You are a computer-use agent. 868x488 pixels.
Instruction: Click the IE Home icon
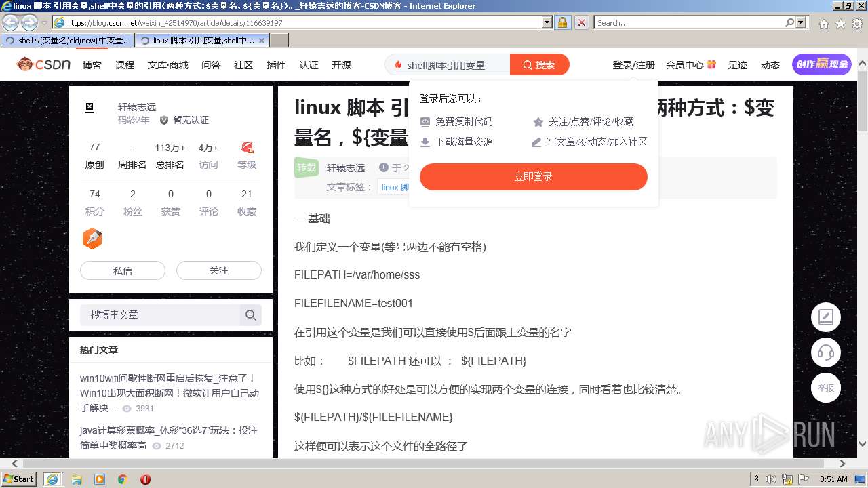pyautogui.click(x=823, y=23)
